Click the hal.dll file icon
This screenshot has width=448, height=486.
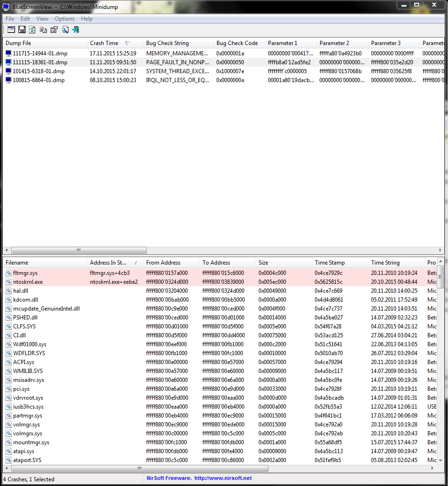[8, 291]
